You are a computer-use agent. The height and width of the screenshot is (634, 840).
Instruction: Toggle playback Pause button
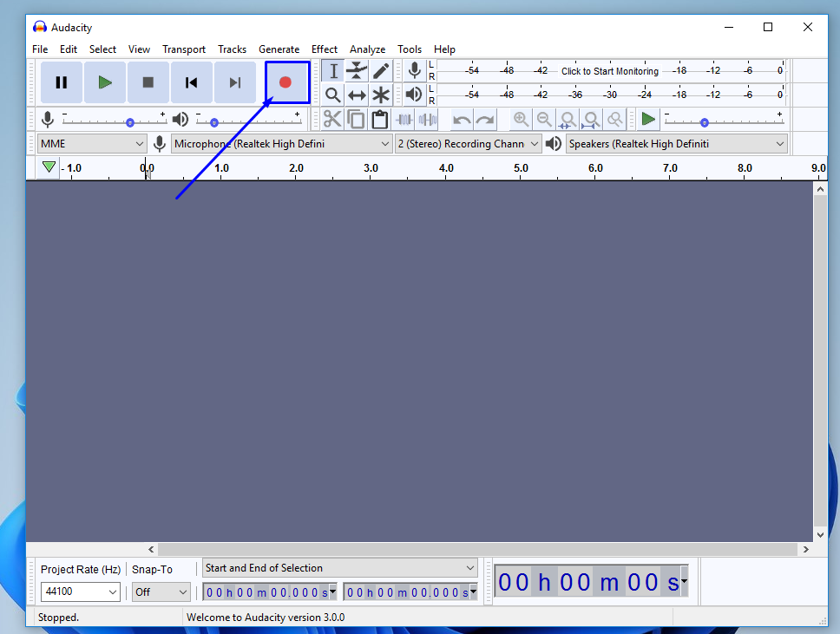[x=61, y=82]
